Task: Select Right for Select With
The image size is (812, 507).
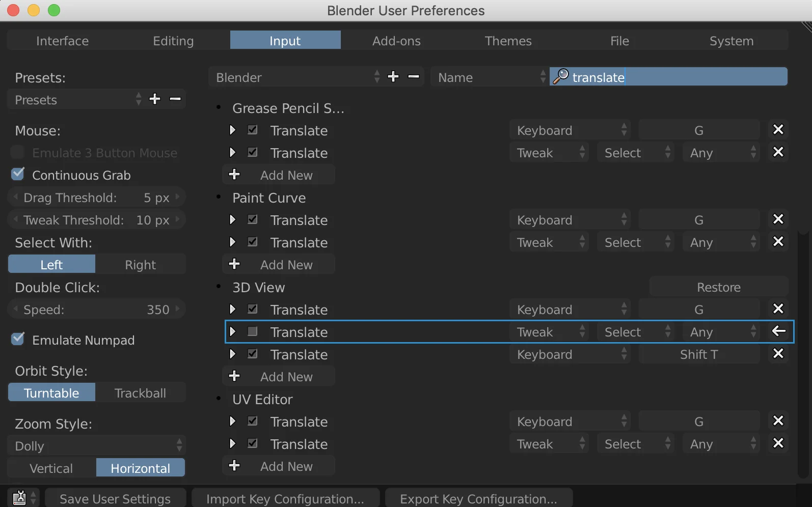Action: click(141, 264)
